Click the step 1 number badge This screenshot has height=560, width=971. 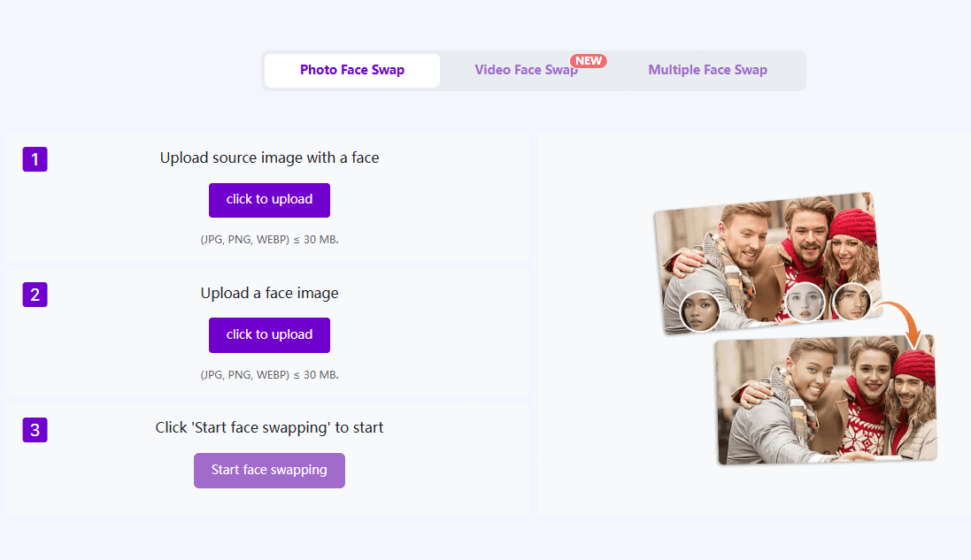[x=35, y=159]
